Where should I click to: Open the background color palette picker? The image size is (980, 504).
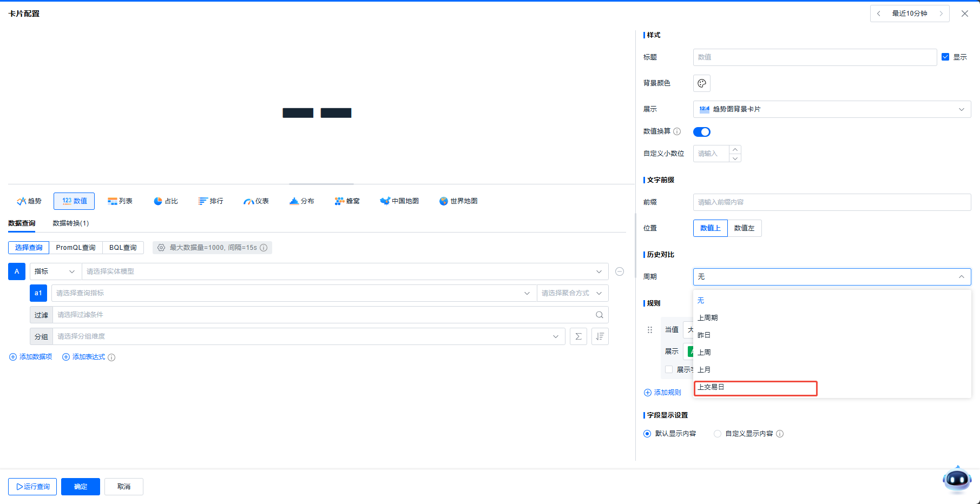pyautogui.click(x=701, y=83)
